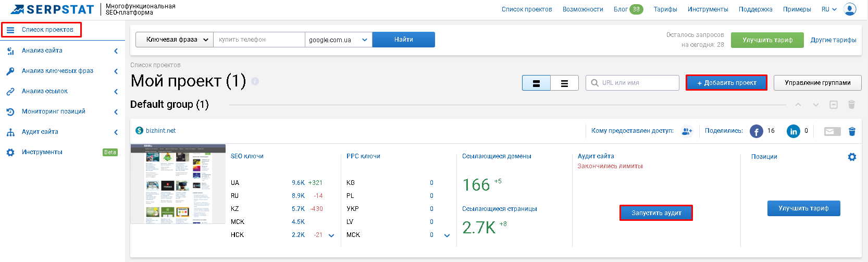Expand Анализ ключевых фраз chevron
Viewport: 868px width, 262px height.
click(116, 71)
